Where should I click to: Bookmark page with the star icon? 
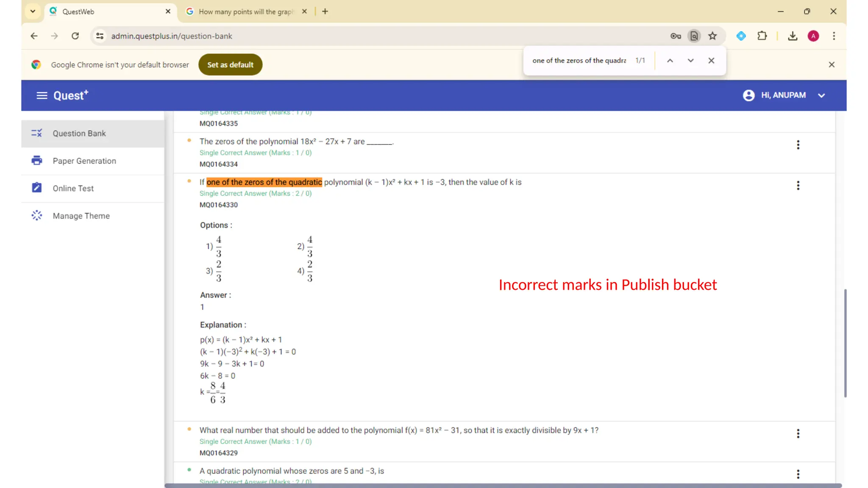tap(712, 36)
